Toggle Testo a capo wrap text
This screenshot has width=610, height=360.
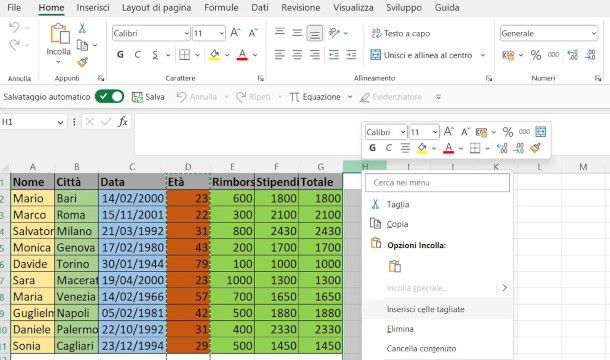pyautogui.click(x=400, y=33)
